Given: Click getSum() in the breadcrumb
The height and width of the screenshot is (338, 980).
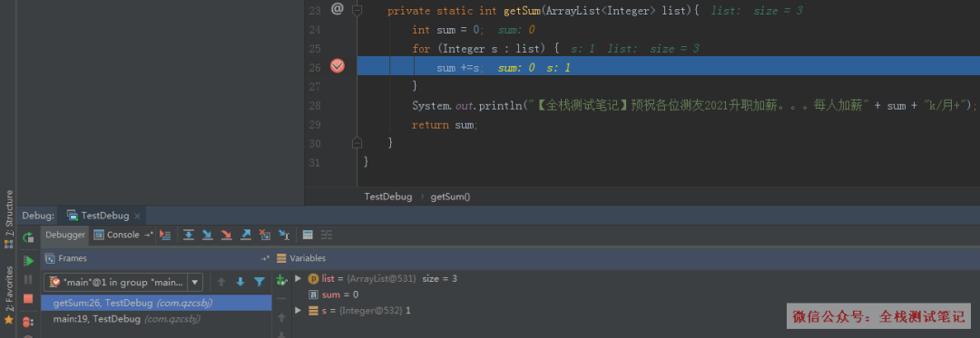Looking at the screenshot, I should [450, 197].
